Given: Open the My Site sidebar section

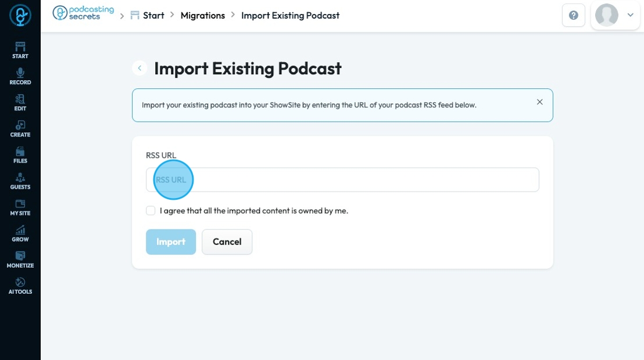Looking at the screenshot, I should tap(20, 207).
